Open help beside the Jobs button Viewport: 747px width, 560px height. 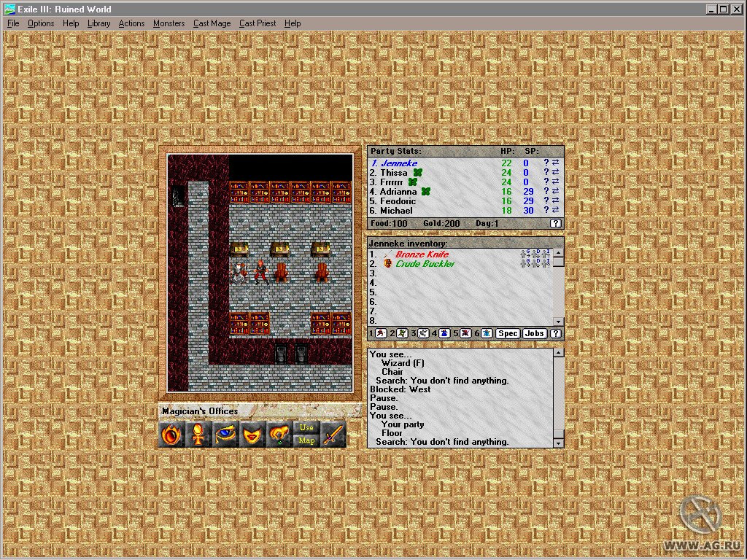coord(555,333)
